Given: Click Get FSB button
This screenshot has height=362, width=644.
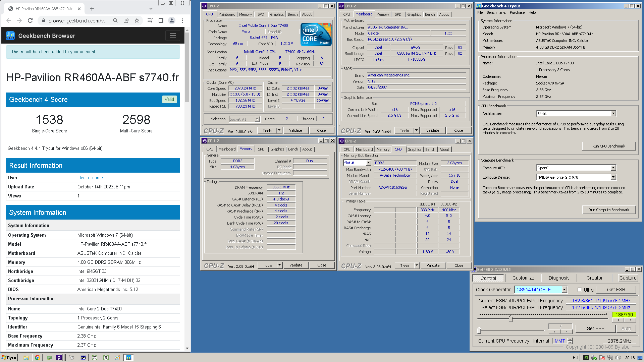Looking at the screenshot, I should point(616,290).
